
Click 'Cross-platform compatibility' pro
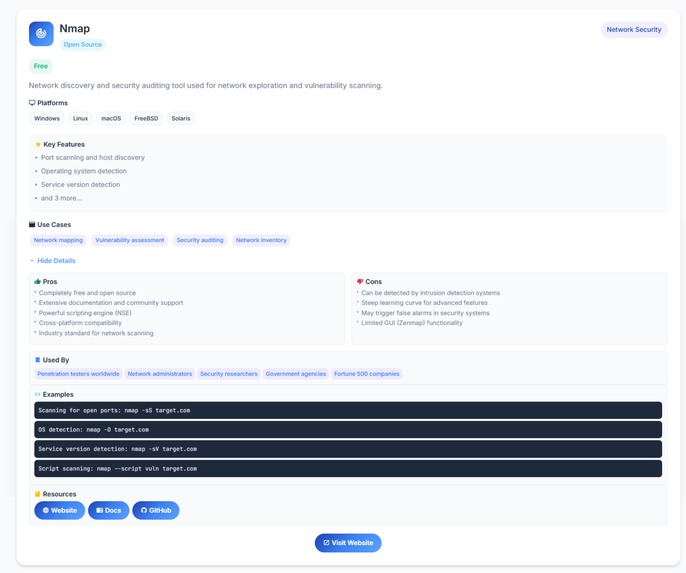[80, 323]
